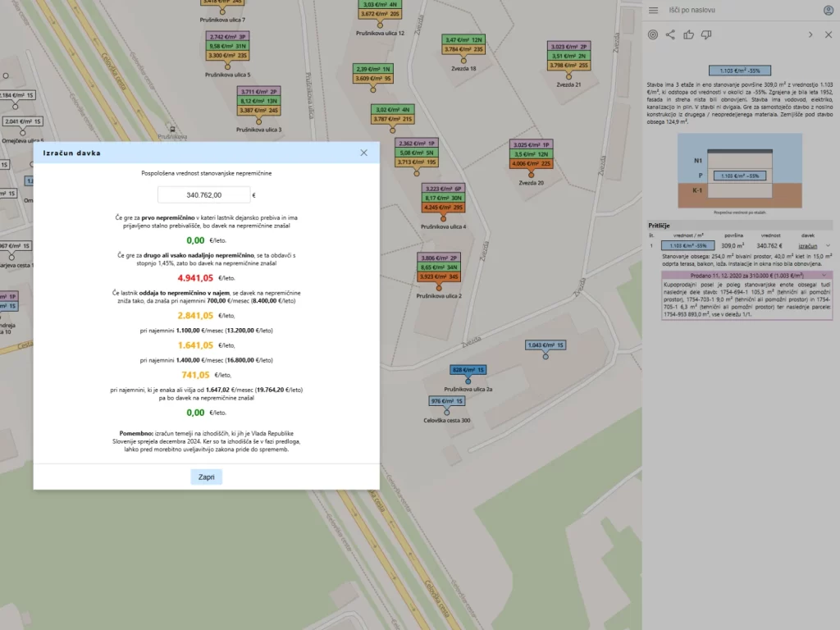Screen dimensions: 840x630
Task: Expand the row chevron next to izračun
Action: pos(827,245)
